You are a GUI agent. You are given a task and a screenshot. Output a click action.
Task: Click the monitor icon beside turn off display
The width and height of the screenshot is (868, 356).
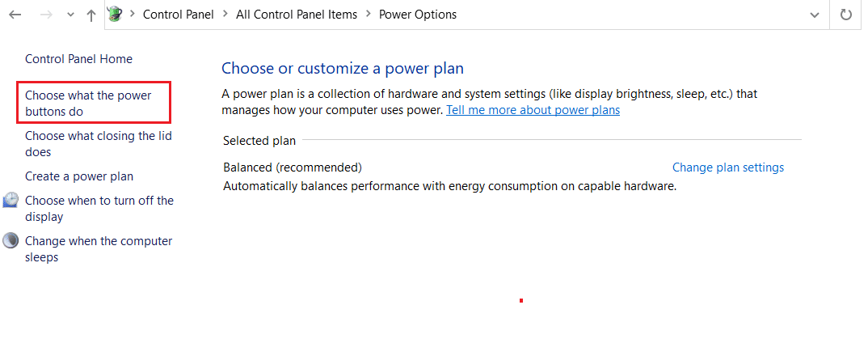(x=11, y=201)
